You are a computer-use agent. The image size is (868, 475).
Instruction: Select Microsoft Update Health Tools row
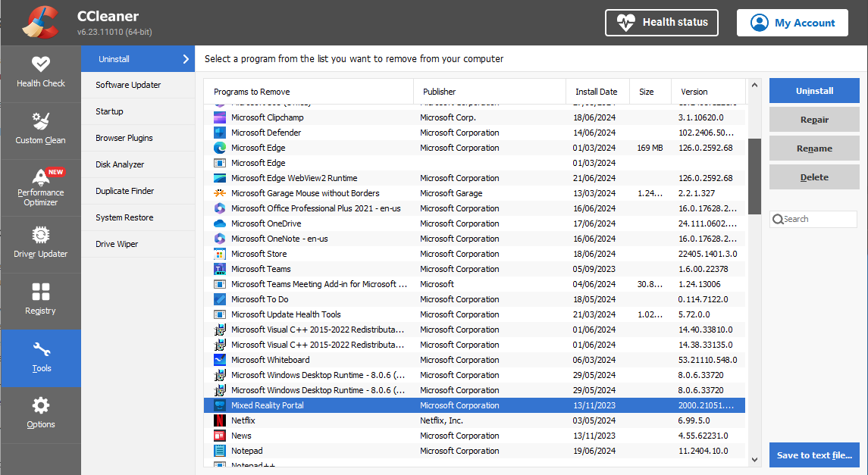(475, 314)
